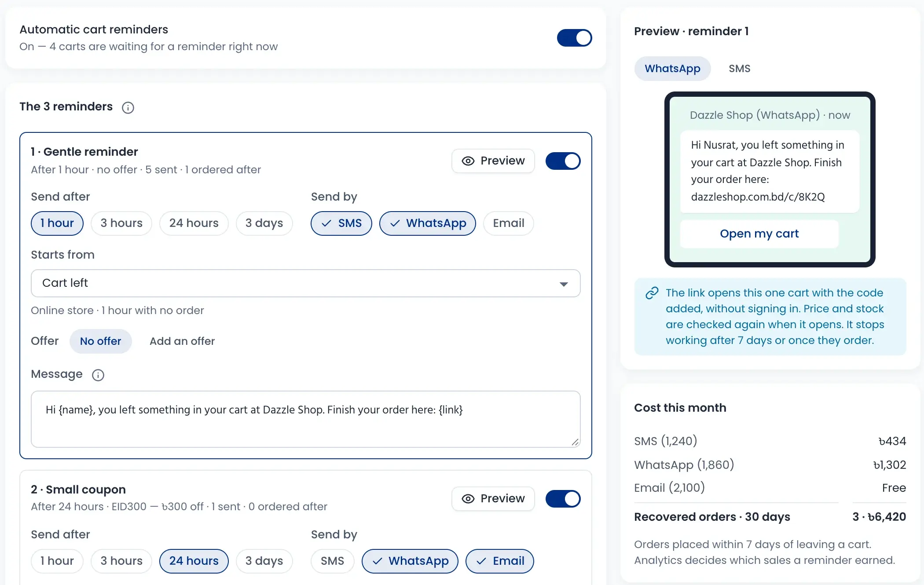
Task: Choose No offer for Gentle reminder
Action: pyautogui.click(x=100, y=341)
